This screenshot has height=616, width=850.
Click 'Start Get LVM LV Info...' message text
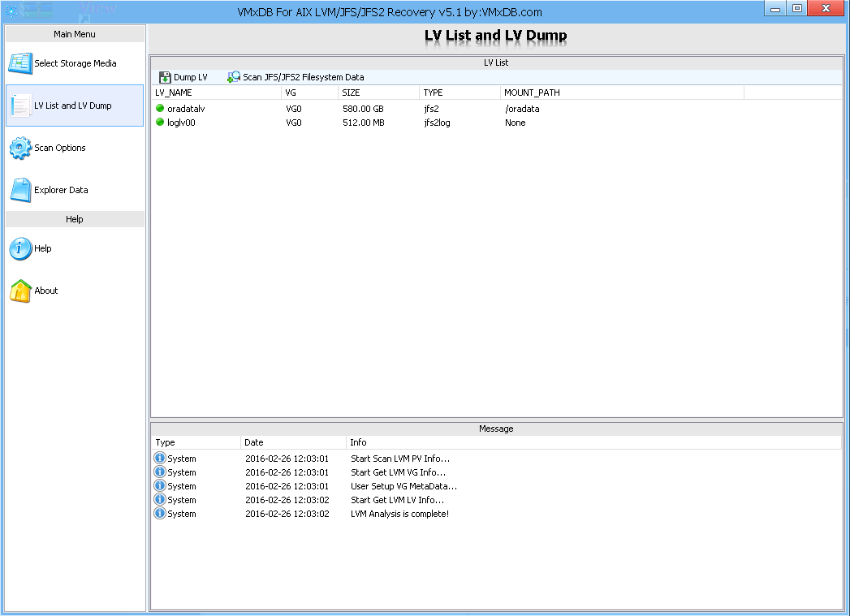click(x=397, y=500)
